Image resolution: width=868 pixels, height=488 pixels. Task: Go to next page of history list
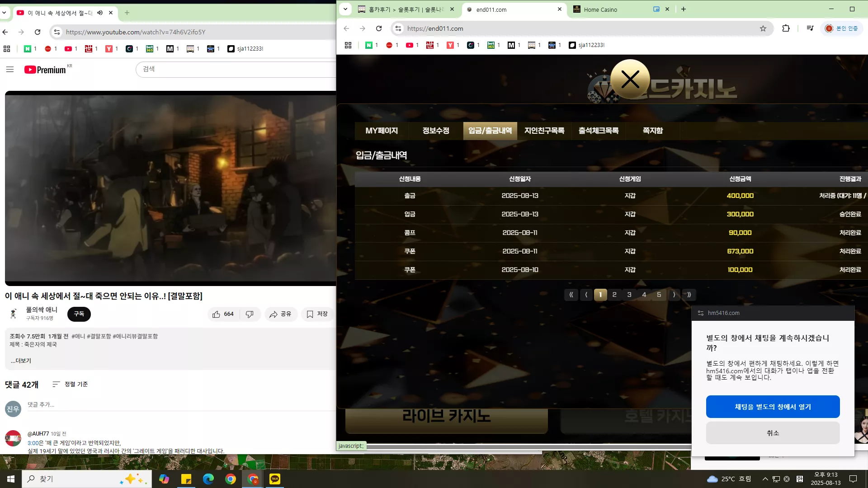[674, 295]
